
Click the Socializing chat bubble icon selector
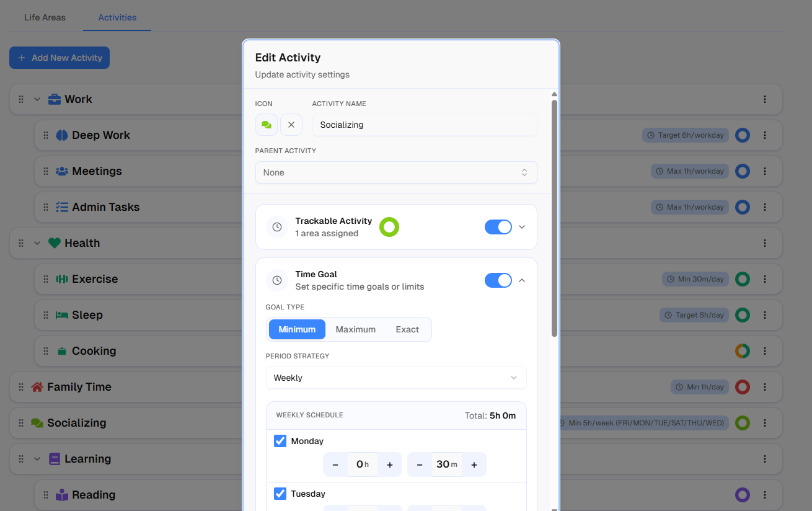point(267,125)
